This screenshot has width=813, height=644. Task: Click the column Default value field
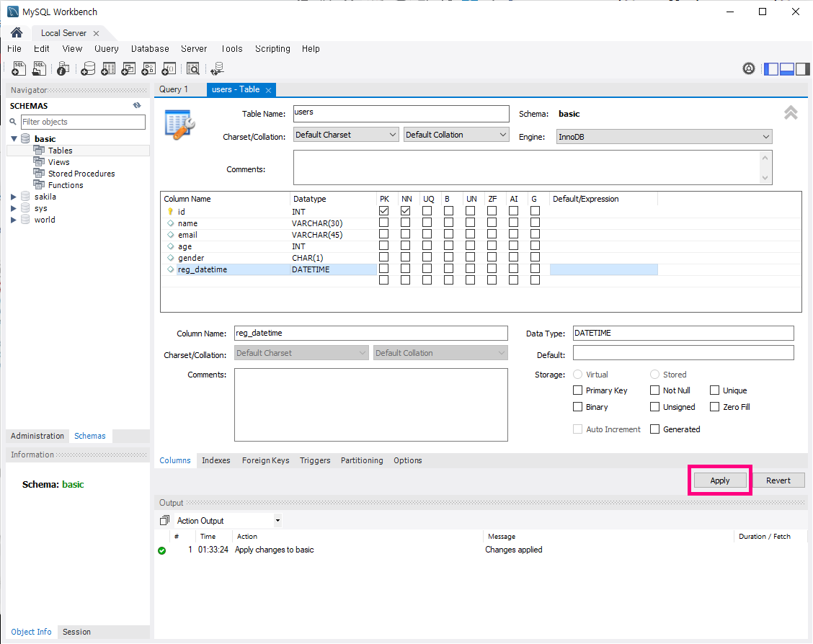click(683, 353)
